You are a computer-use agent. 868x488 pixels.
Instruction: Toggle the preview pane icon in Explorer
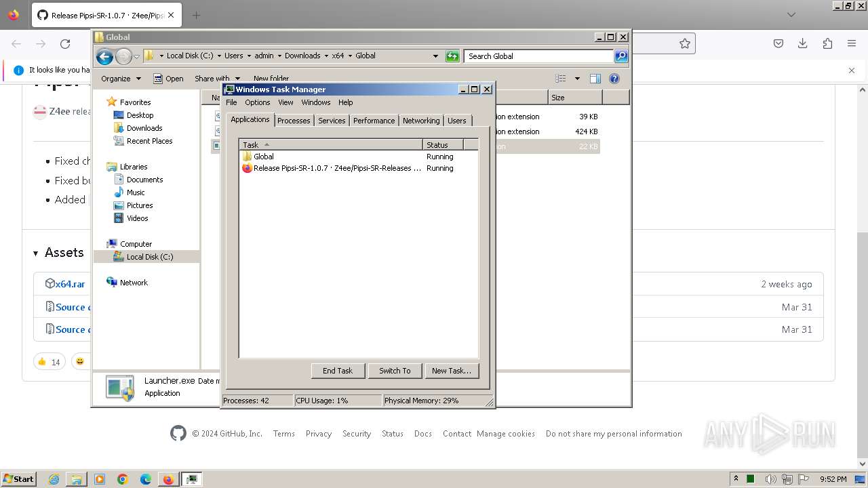coord(595,79)
